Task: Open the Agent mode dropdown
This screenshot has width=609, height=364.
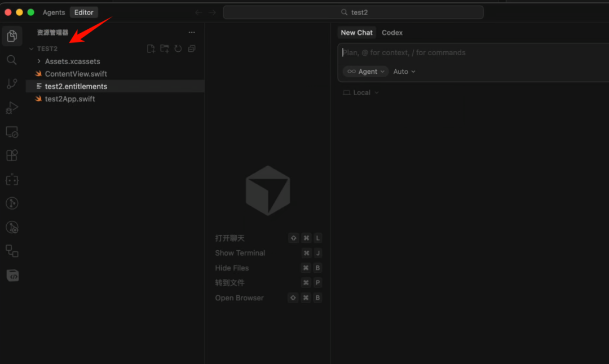Action: click(x=366, y=72)
